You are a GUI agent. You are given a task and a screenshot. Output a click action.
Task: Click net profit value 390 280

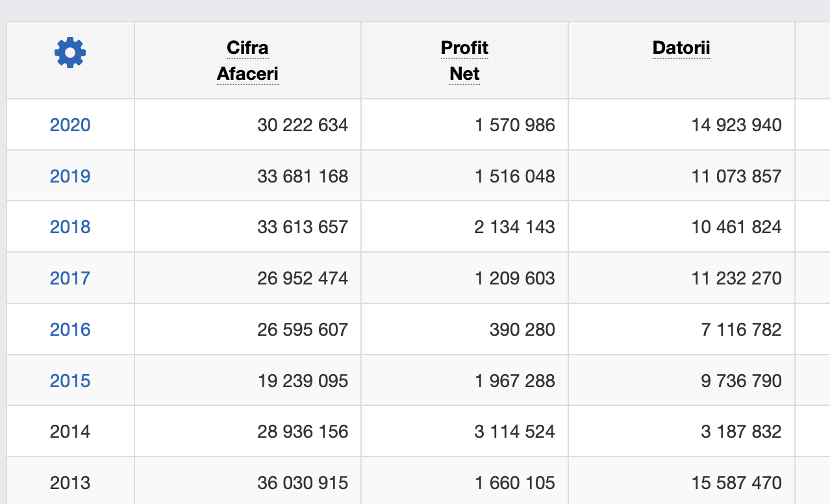tap(522, 329)
